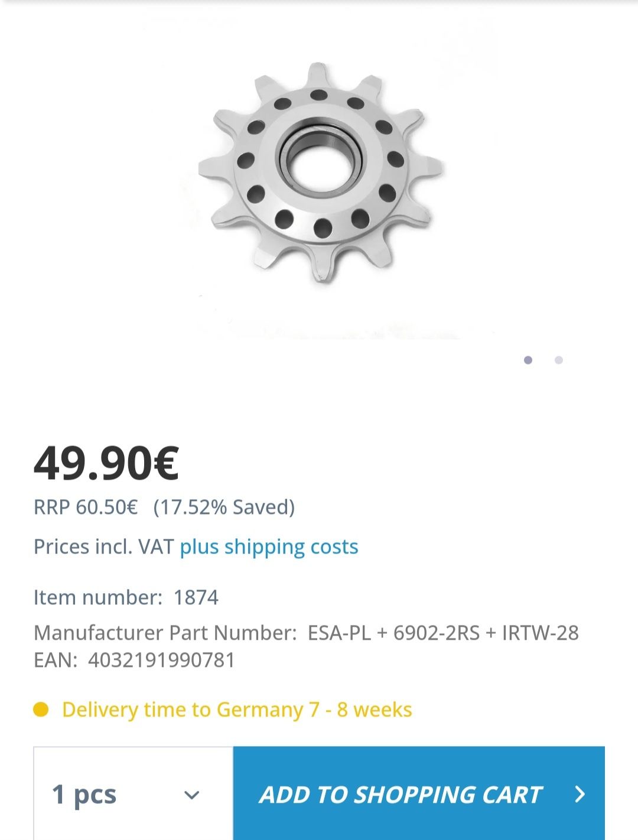Click the EAN code 4032191990781
Viewport: 638px width, 840px height.
pos(162,660)
